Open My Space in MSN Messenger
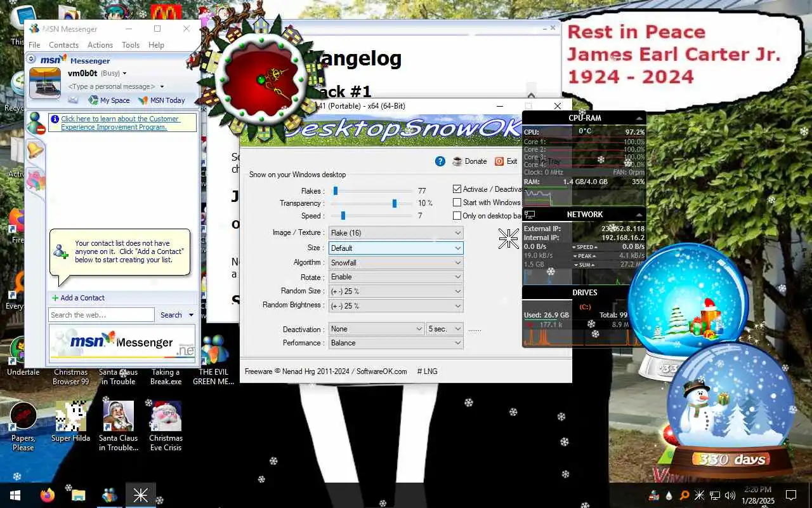The height and width of the screenshot is (508, 812). pyautogui.click(x=109, y=100)
